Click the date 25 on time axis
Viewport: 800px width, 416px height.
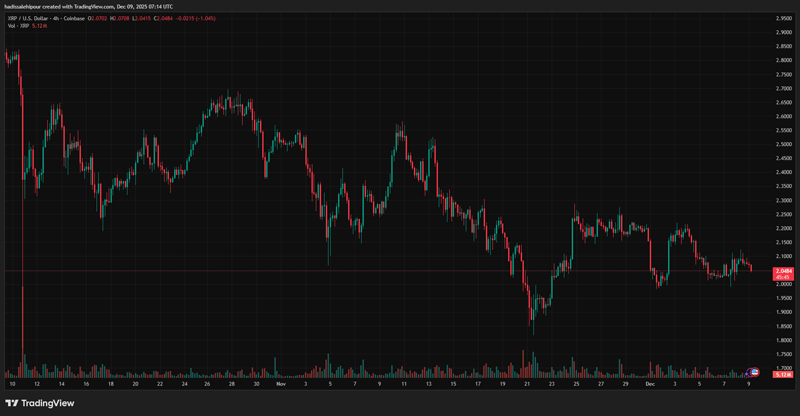(x=577, y=383)
